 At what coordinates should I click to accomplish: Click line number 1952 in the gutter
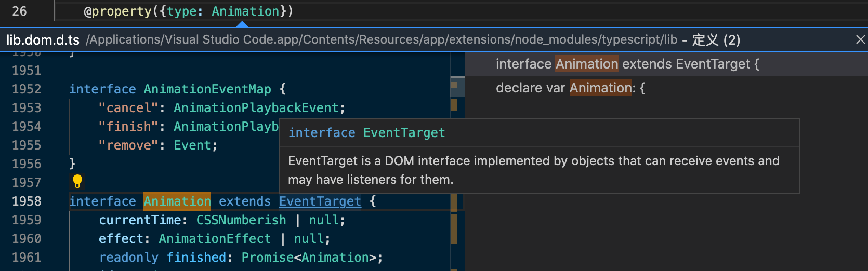pos(27,89)
